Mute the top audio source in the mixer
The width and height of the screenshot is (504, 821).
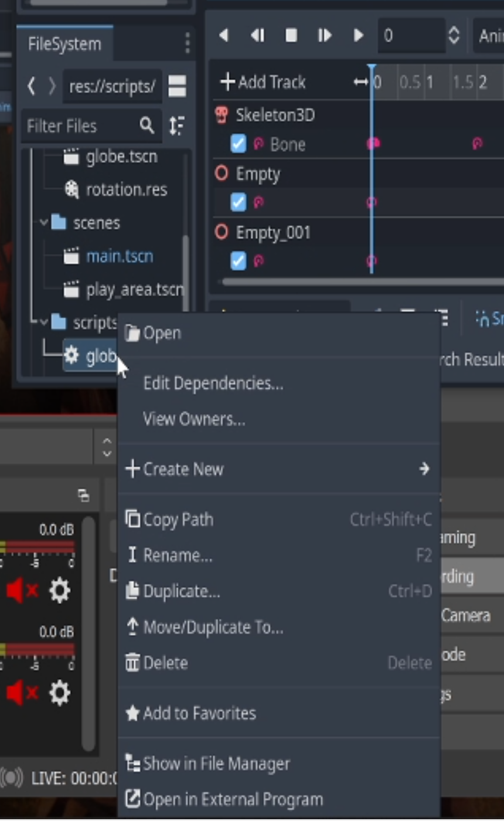pyautogui.click(x=23, y=590)
